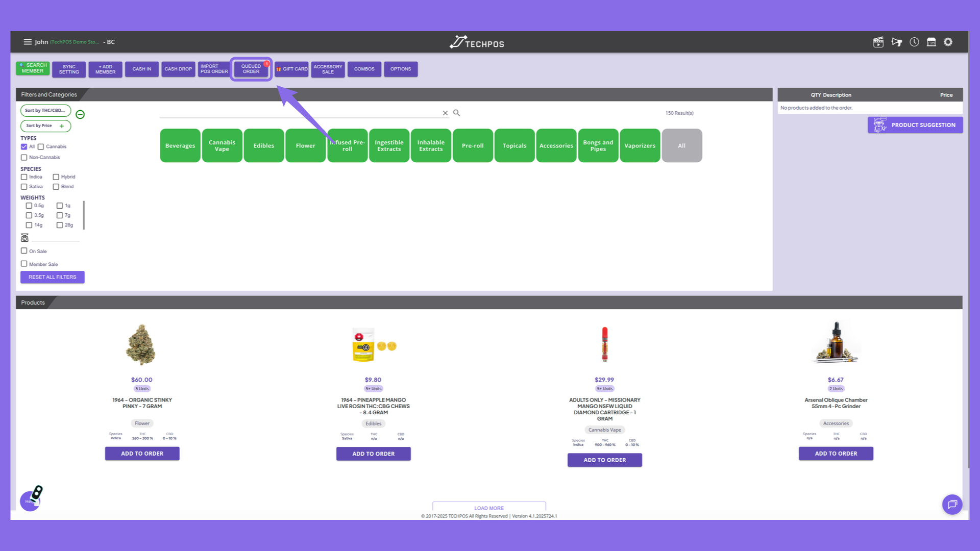Image resolution: width=980 pixels, height=551 pixels.
Task: Click the storefront icon in header
Action: (931, 42)
